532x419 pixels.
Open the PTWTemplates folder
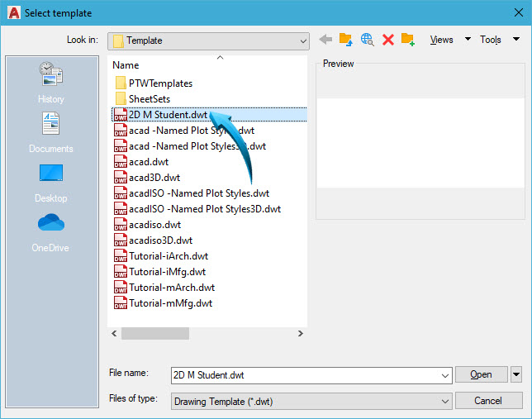coord(154,83)
